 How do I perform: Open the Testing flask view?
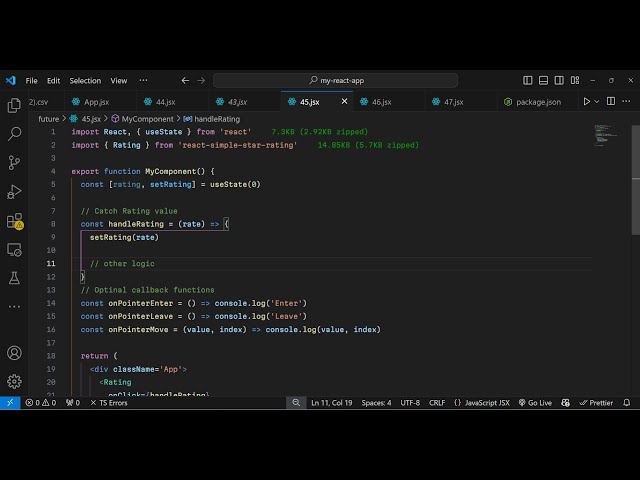14,278
